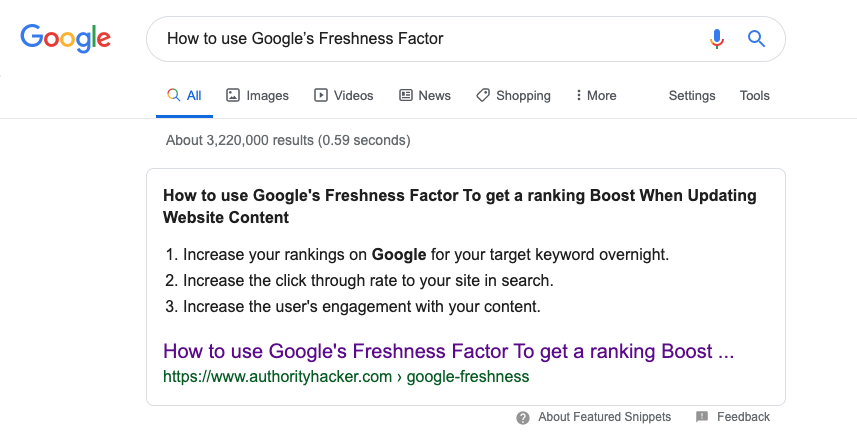857x448 pixels.
Task: Click the Google logo
Action: [x=65, y=39]
